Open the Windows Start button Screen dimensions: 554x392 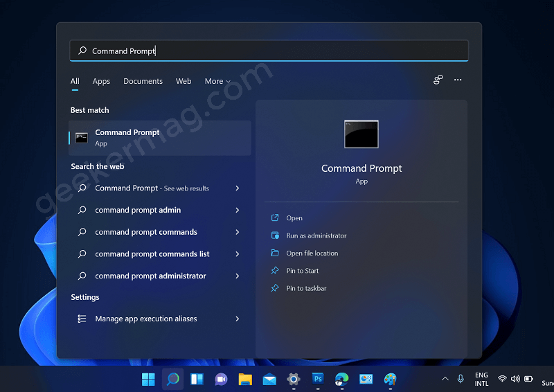[148, 380]
